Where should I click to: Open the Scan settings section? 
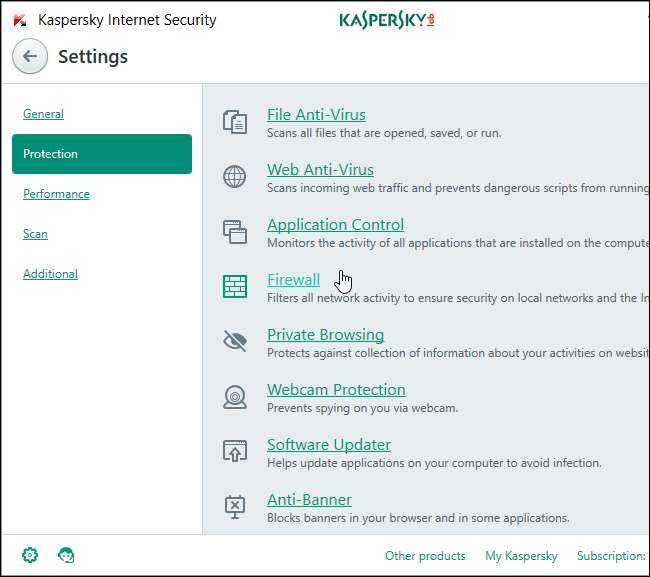click(35, 234)
